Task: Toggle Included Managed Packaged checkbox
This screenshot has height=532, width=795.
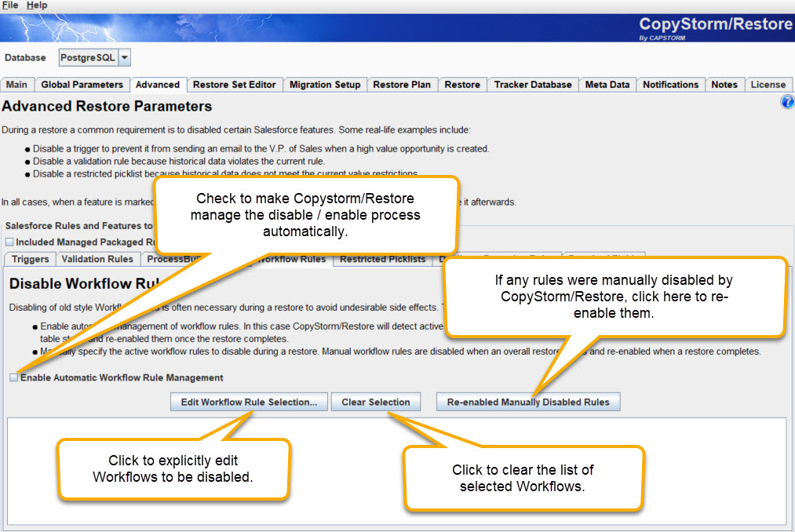Action: coord(9,242)
